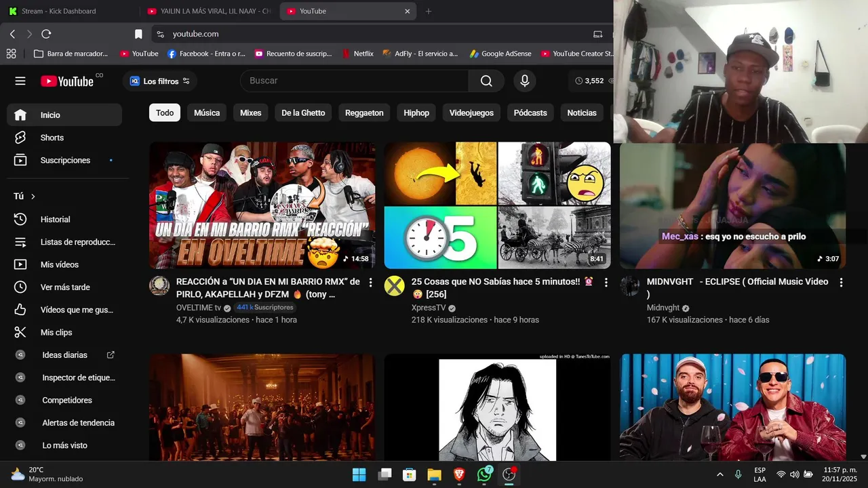Bookmark this page icon
This screenshot has height=488, width=868.
pyautogui.click(x=138, y=34)
